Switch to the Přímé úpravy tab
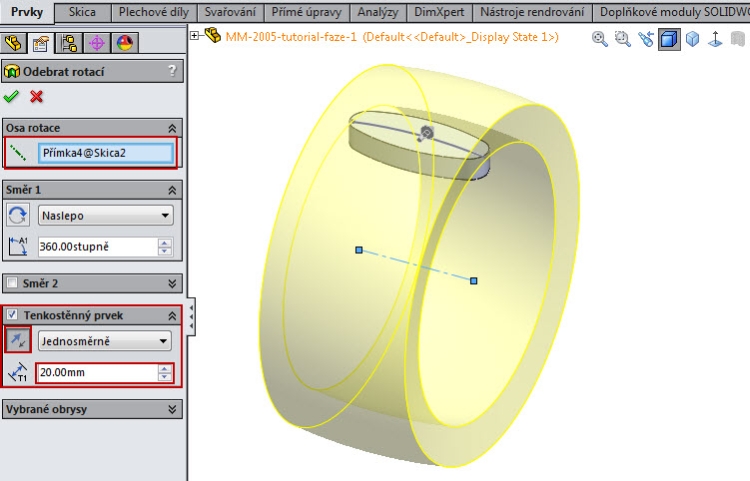 tap(306, 12)
